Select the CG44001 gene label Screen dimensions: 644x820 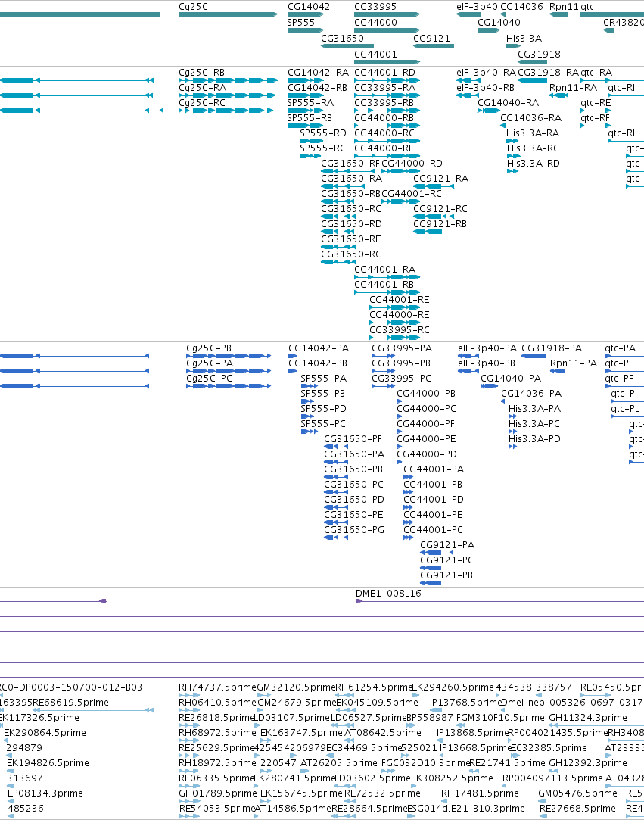coord(375,54)
